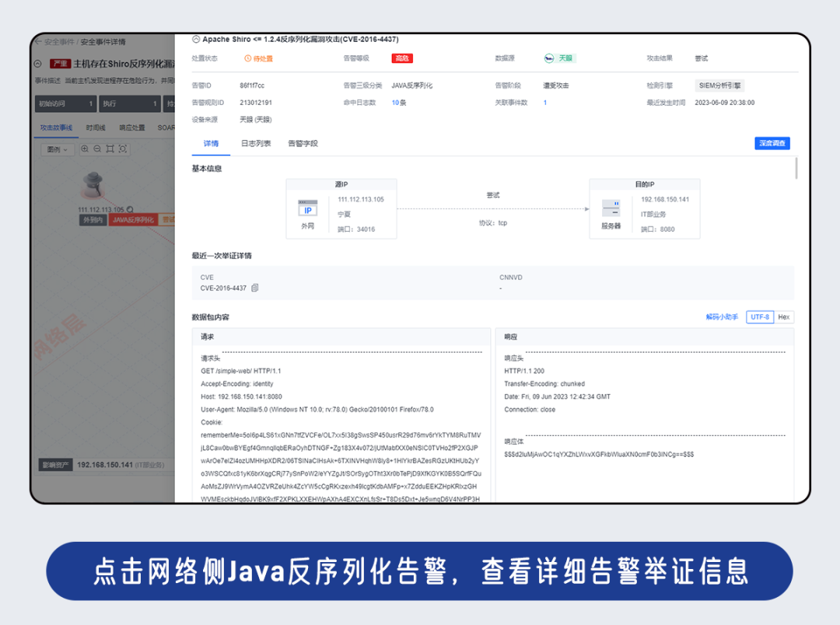Click the blue 深度调查 button
The width and height of the screenshot is (840, 625).
pos(772,143)
